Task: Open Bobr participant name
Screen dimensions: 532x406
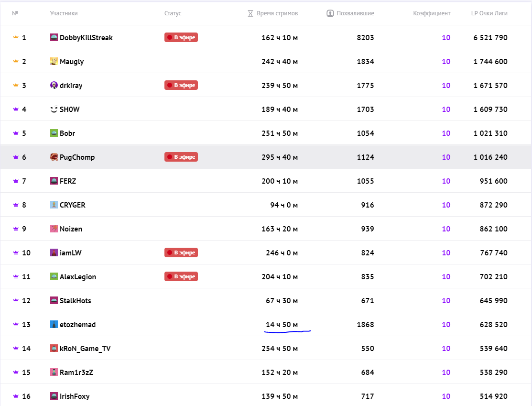Action: point(67,133)
